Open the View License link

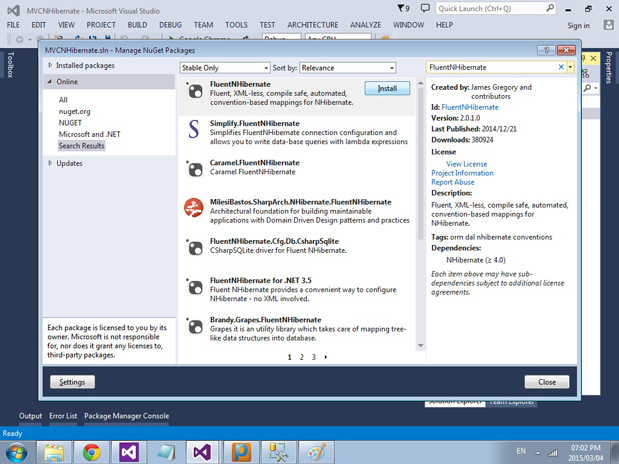467,164
